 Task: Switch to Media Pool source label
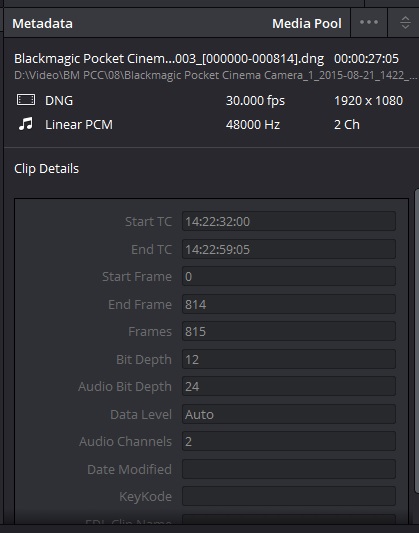[307, 23]
